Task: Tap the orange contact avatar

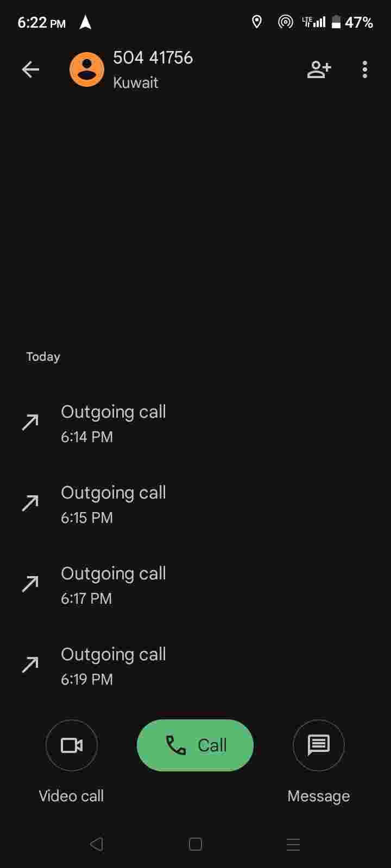Action: click(87, 69)
